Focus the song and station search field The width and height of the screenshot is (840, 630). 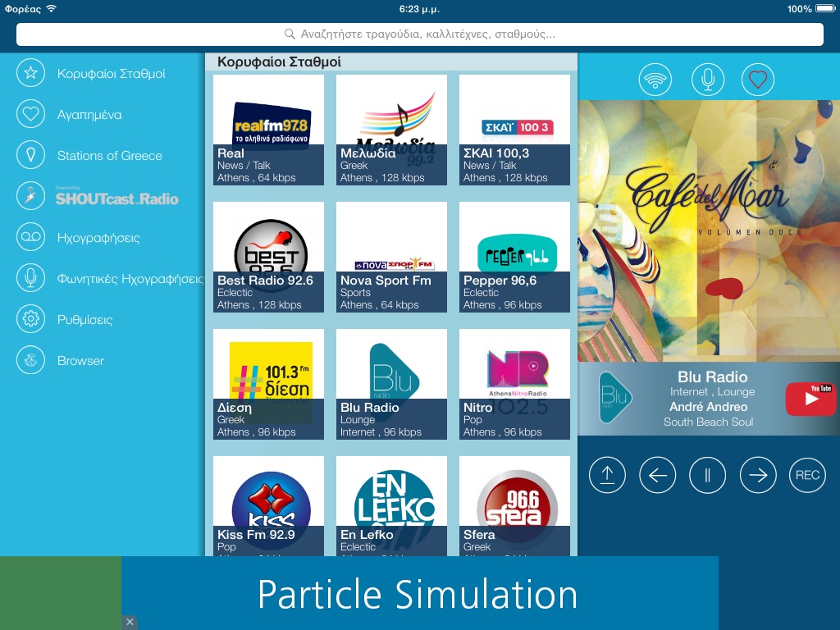(x=419, y=34)
